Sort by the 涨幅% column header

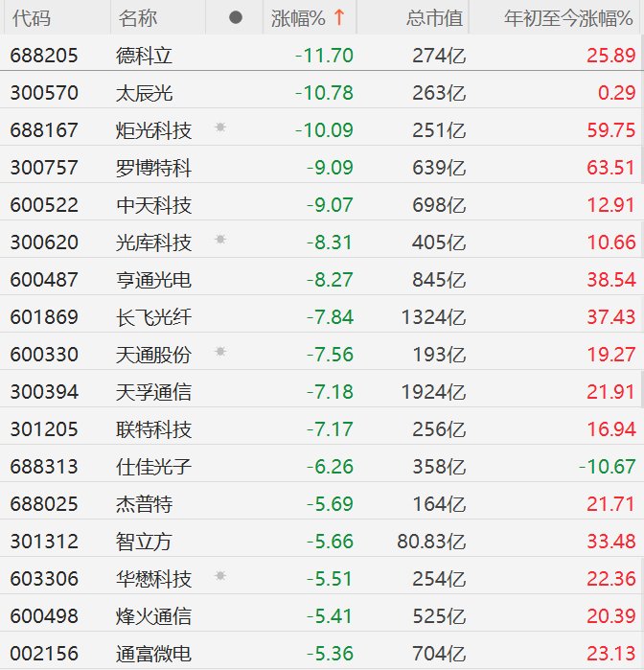pos(310,18)
